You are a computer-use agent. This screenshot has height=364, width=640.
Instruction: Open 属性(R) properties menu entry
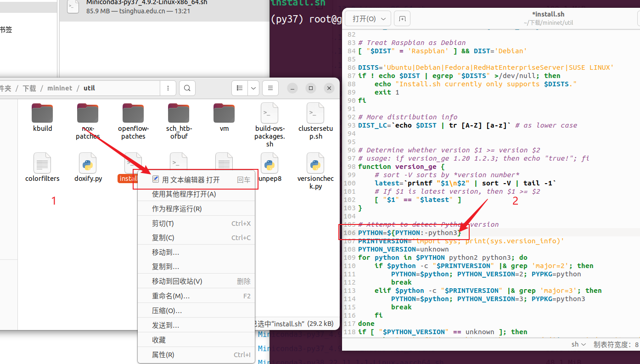click(x=196, y=355)
